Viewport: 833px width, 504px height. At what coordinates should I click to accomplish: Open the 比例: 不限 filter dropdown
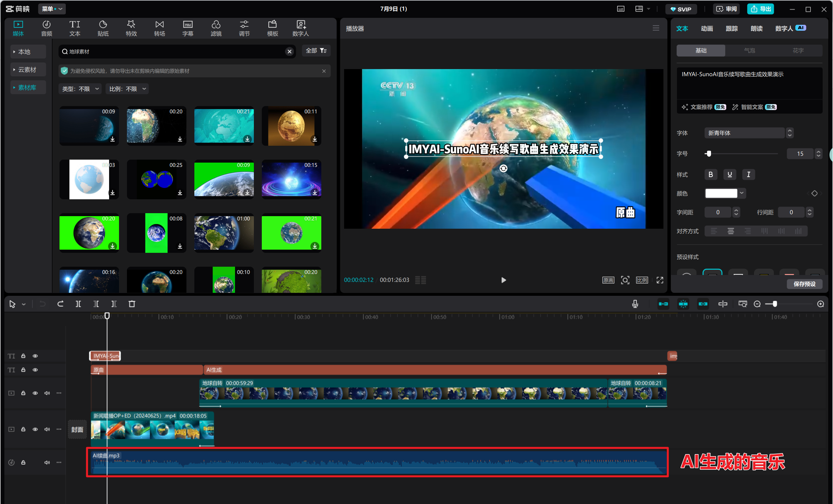(127, 89)
